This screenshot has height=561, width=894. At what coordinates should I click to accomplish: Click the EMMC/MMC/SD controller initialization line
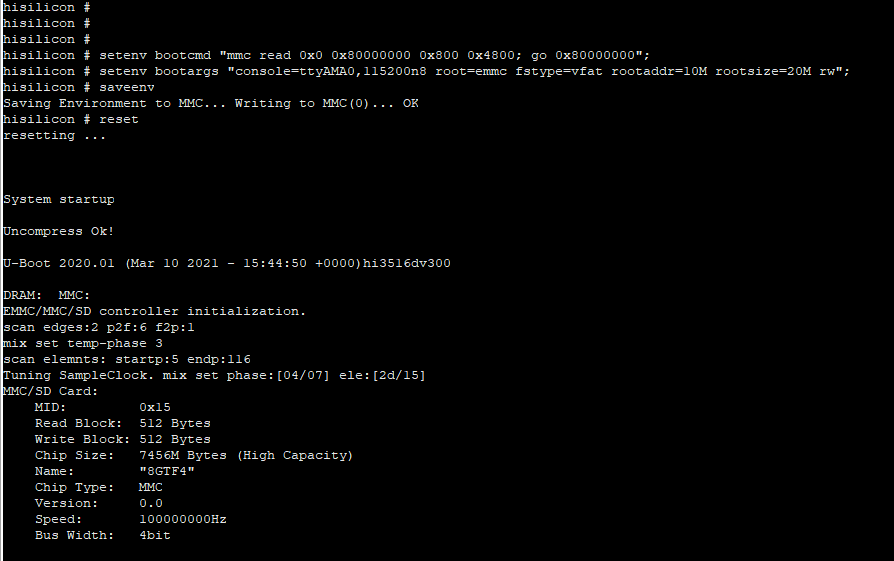click(154, 311)
